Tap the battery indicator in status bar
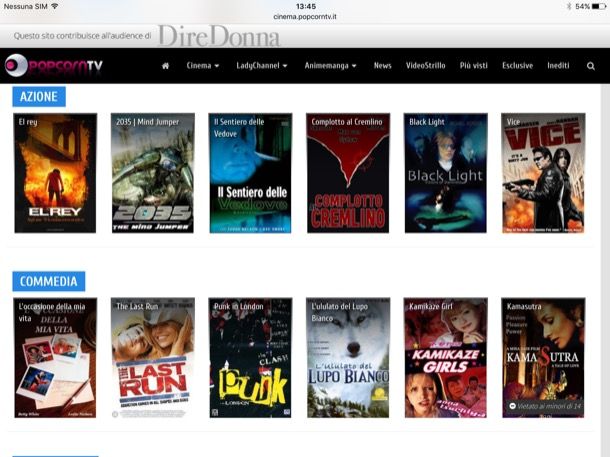Image resolution: width=610 pixels, height=457 pixels. [599, 6]
